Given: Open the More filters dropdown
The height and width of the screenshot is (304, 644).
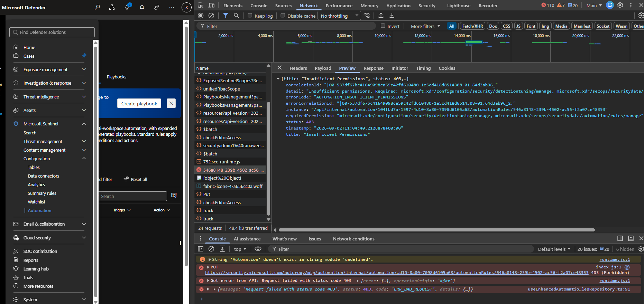Looking at the screenshot, I should pos(425,26).
